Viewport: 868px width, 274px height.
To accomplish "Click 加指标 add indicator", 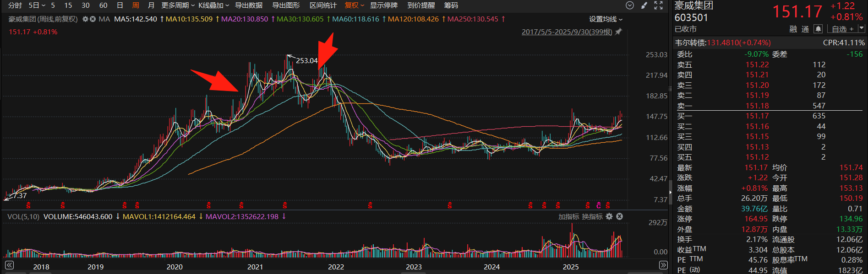I will pos(568,216).
